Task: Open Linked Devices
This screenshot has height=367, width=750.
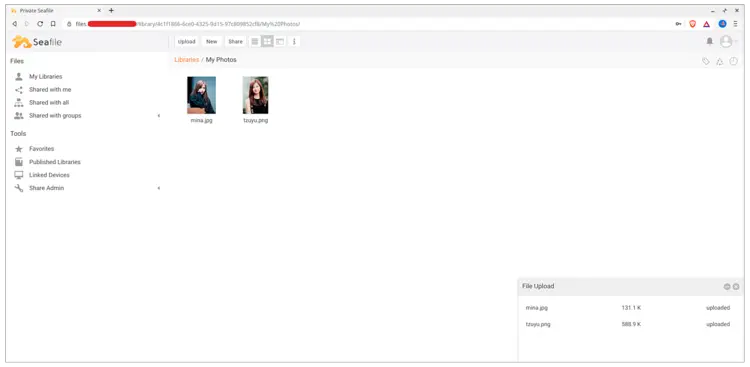Action: (x=49, y=175)
